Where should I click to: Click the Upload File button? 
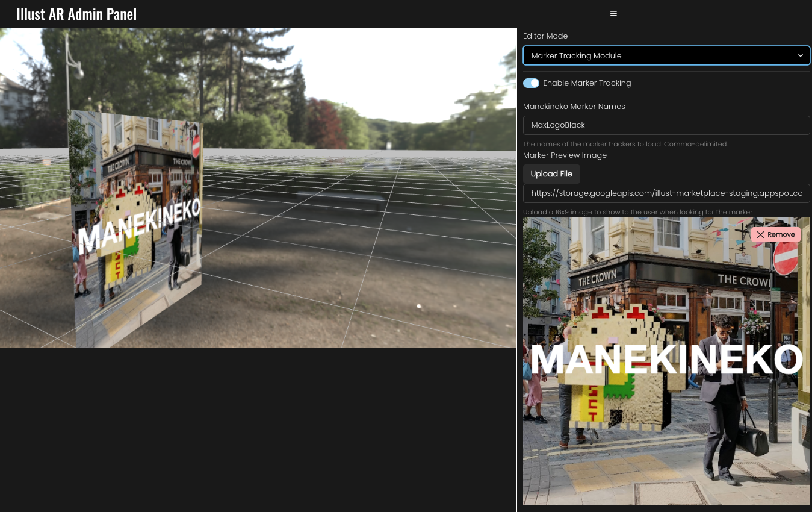pyautogui.click(x=551, y=174)
